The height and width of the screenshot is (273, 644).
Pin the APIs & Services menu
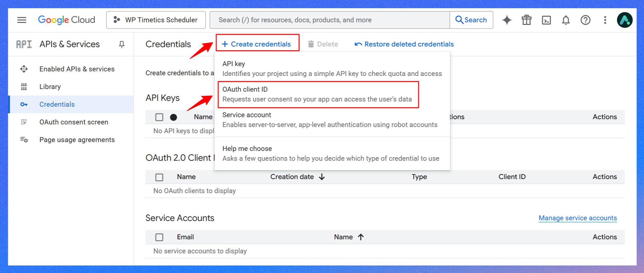(122, 44)
